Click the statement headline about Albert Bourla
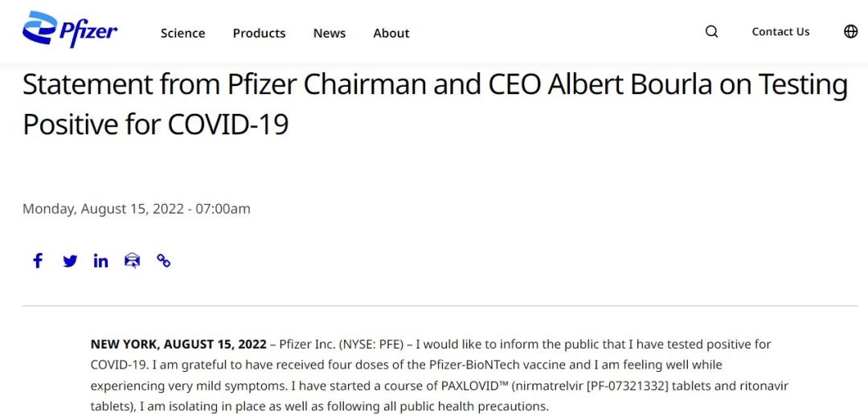The width and height of the screenshot is (868, 416). click(435, 104)
